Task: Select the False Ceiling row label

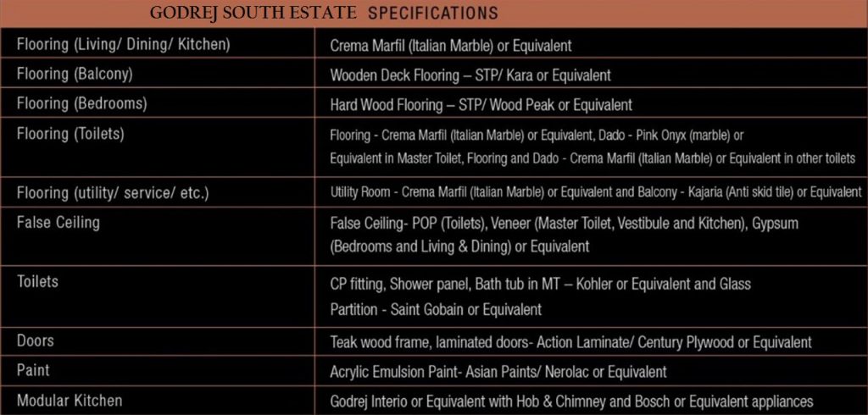Action: pyautogui.click(x=58, y=223)
